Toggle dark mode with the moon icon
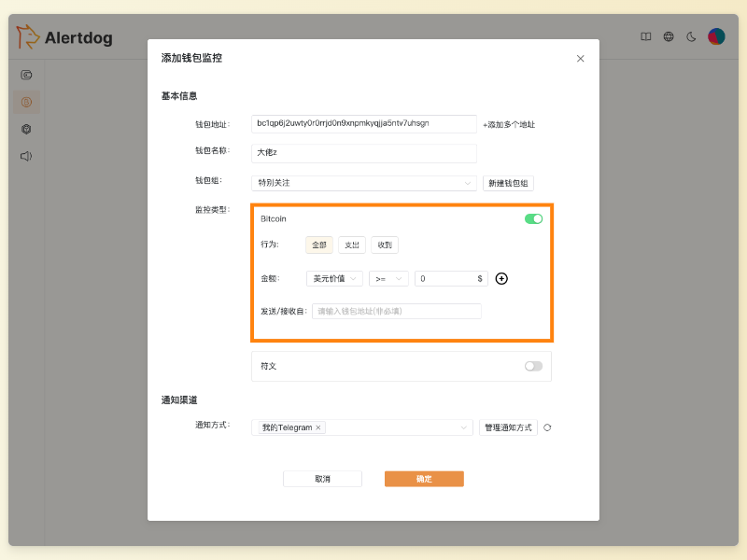 coord(691,36)
